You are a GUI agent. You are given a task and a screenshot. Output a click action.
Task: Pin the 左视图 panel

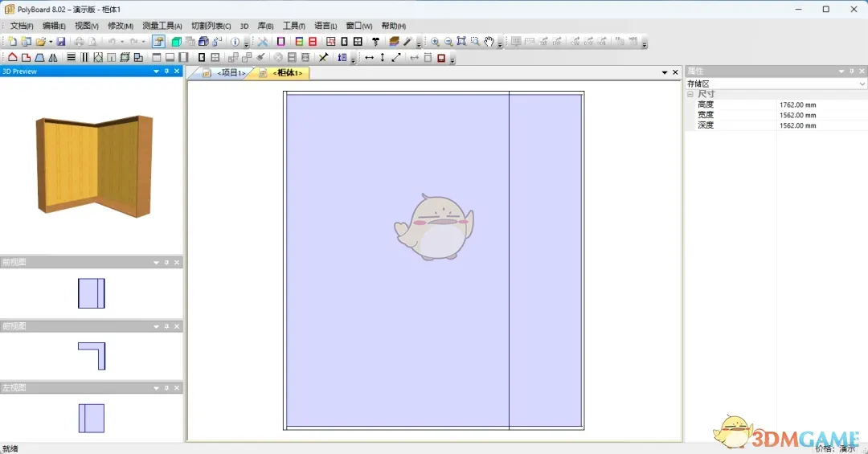click(x=166, y=388)
